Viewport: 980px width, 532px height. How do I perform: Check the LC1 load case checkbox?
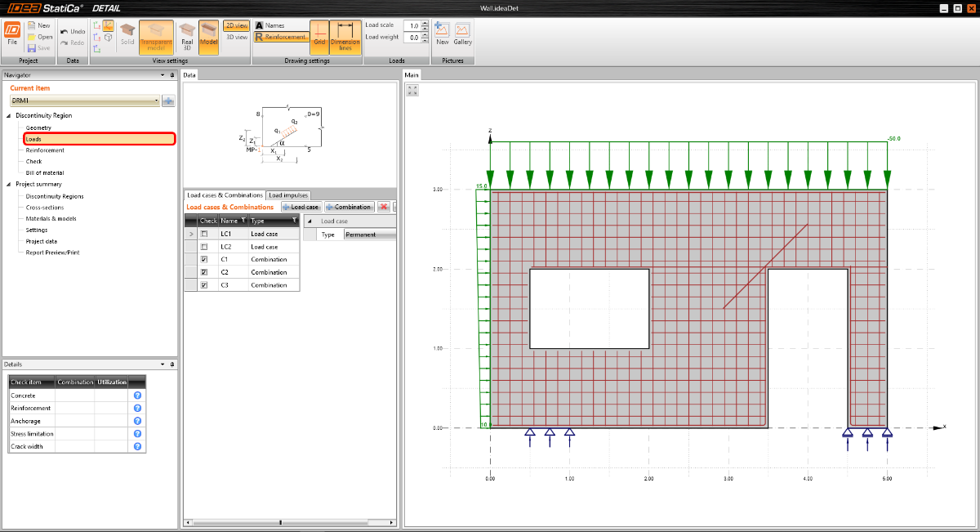[x=204, y=234]
